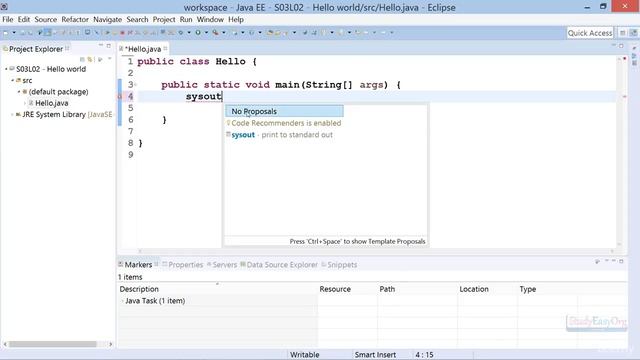The width and height of the screenshot is (640, 360).
Task: Switch to the Snippets tab
Action: tap(339, 264)
